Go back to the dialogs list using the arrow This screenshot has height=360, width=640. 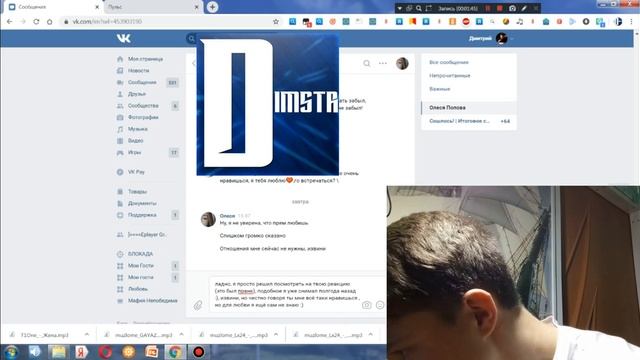193,63
